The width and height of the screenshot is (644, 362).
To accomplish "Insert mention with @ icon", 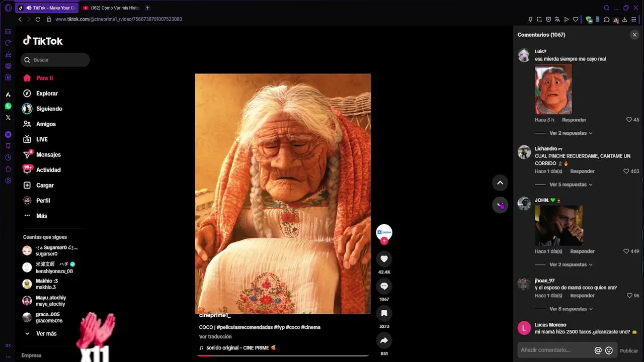I will tap(598, 350).
